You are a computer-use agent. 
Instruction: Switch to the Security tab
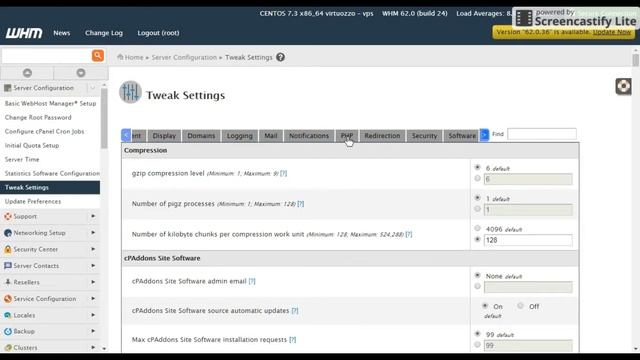click(424, 136)
